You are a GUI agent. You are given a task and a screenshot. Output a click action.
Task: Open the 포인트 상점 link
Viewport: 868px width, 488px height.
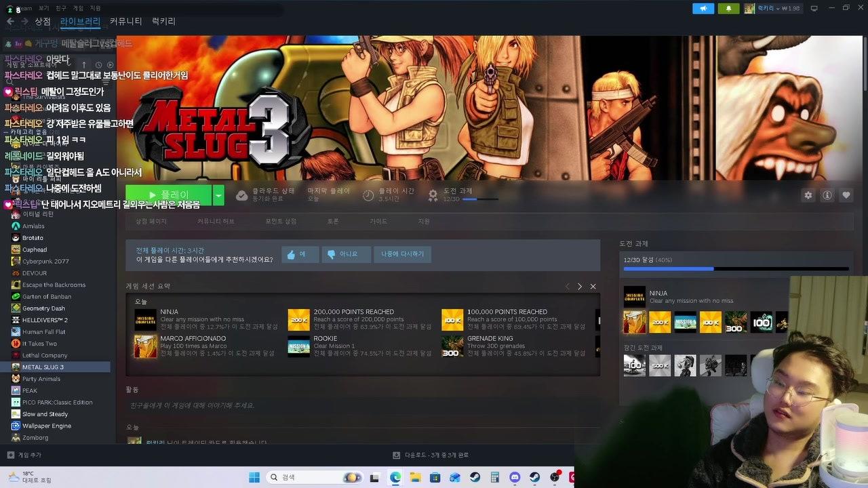click(281, 222)
